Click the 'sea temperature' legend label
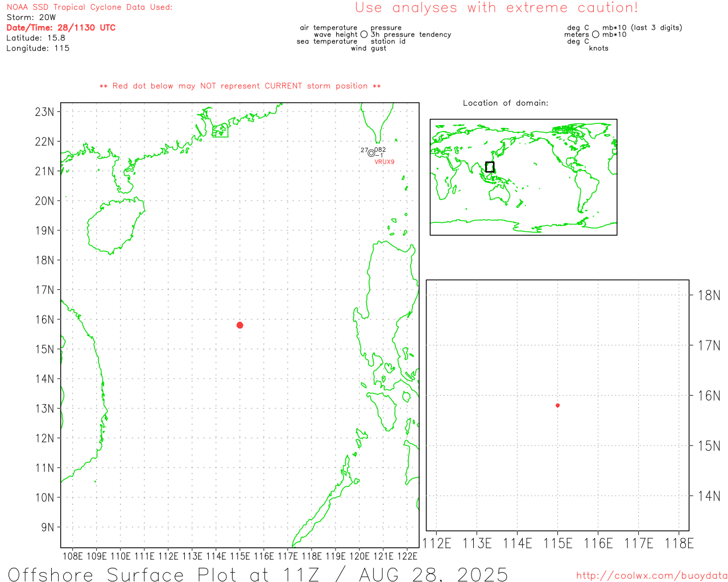Screen dimensions: 728x582 point(327,41)
